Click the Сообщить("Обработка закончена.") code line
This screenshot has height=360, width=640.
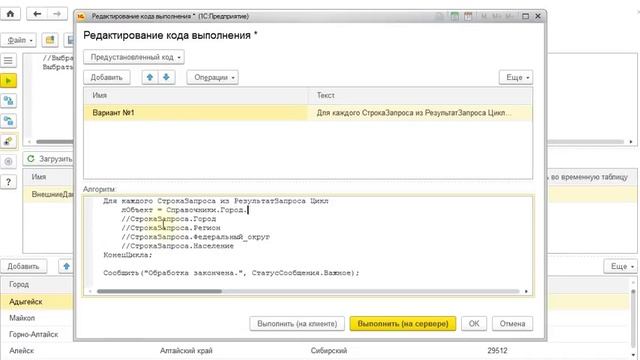pyautogui.click(x=231, y=273)
